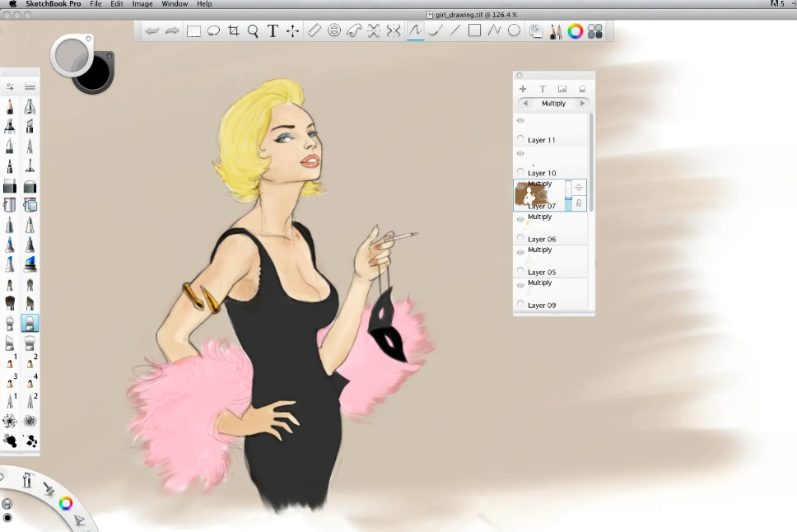Select the Ruler tool
This screenshot has width=797, height=532.
click(314, 31)
